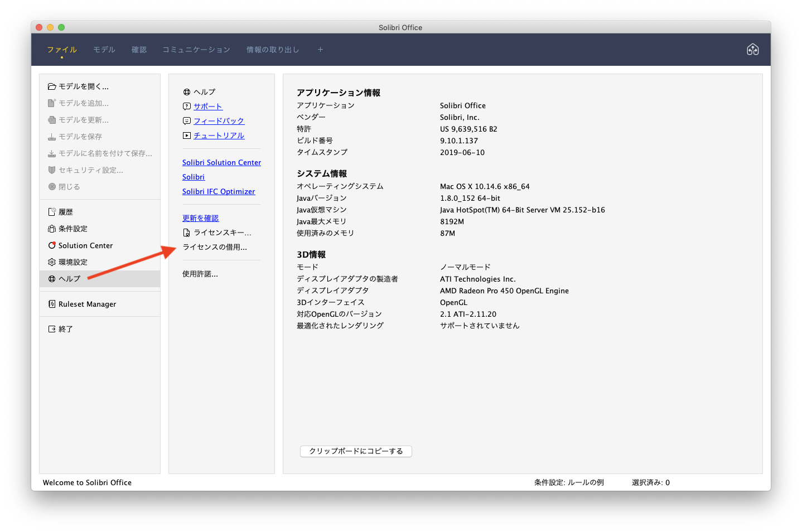Image resolution: width=802 pixels, height=532 pixels.
Task: Click the ライセンスキー document icon
Action: [x=187, y=233]
